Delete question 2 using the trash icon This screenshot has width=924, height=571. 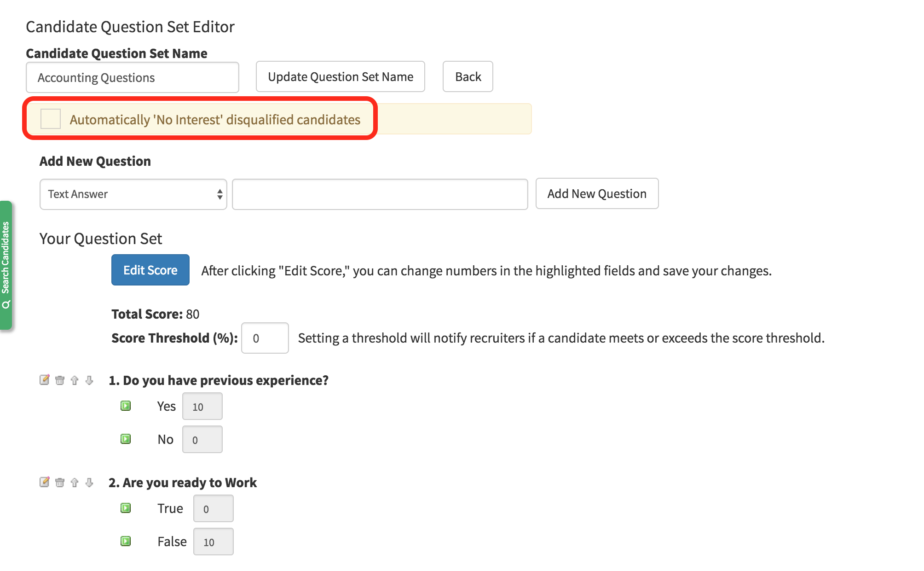tap(60, 483)
